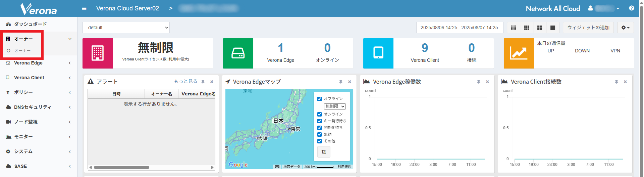Sort alerts by 日時 column header
Screen dimensions: 644x177
click(116, 94)
